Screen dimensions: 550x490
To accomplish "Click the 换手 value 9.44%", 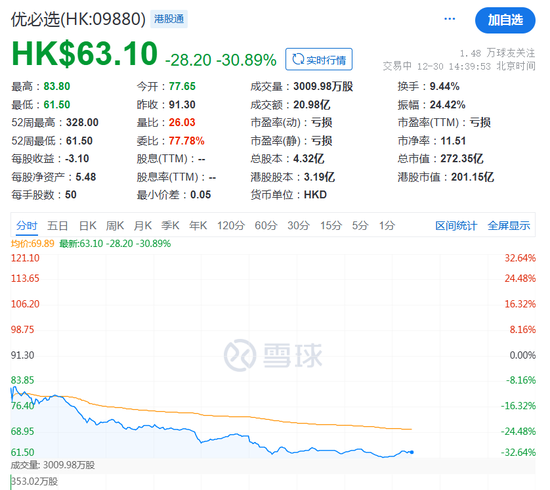I will pyautogui.click(x=444, y=86).
